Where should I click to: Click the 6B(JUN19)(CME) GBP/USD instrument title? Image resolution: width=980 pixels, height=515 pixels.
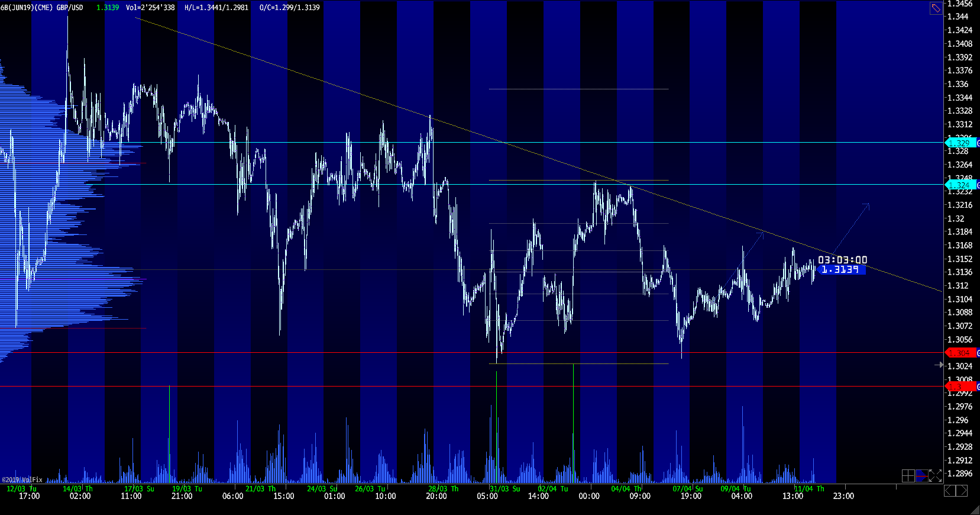click(42, 8)
